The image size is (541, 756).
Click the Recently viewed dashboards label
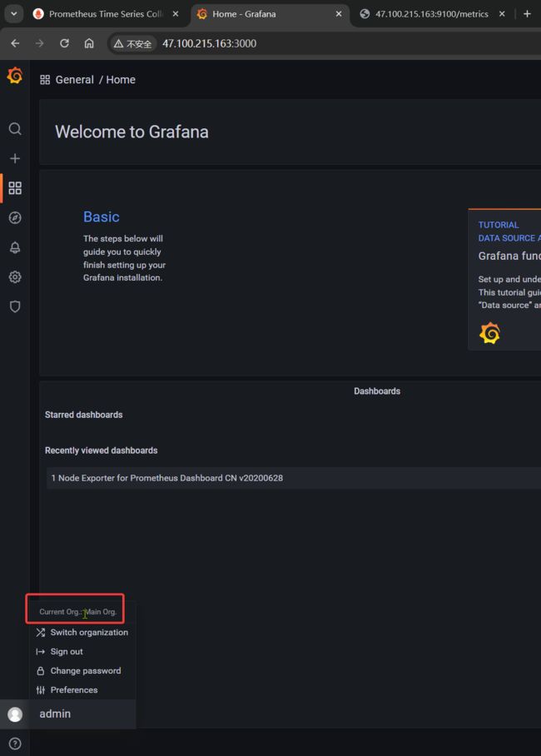tap(102, 450)
